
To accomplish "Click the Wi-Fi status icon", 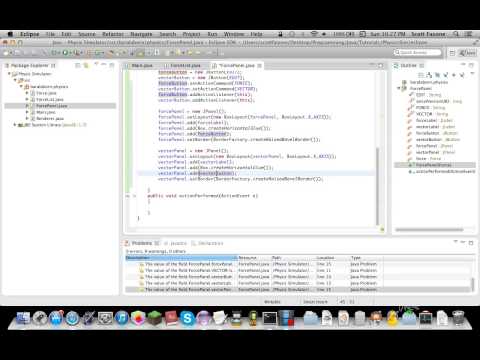I will pos(314,34).
